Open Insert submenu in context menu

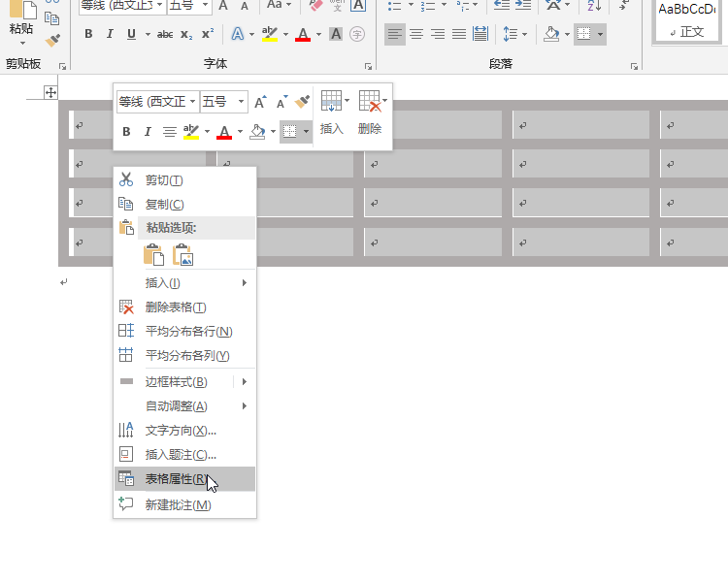click(x=184, y=282)
